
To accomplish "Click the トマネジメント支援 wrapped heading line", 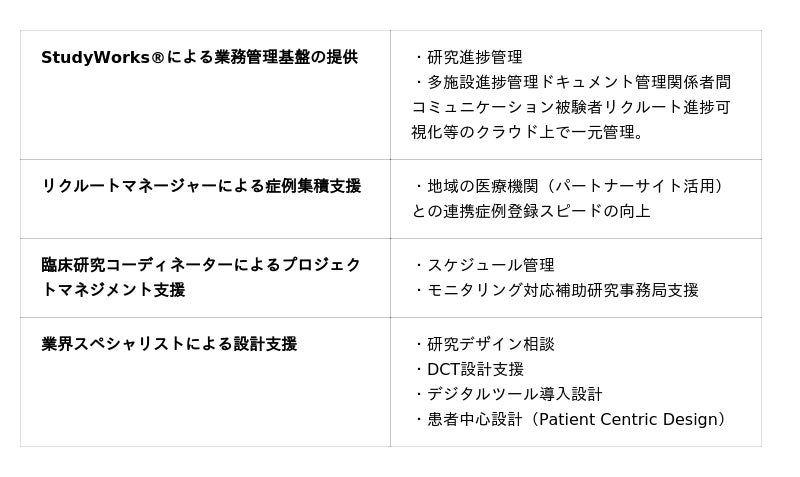I will pyautogui.click(x=113, y=290).
